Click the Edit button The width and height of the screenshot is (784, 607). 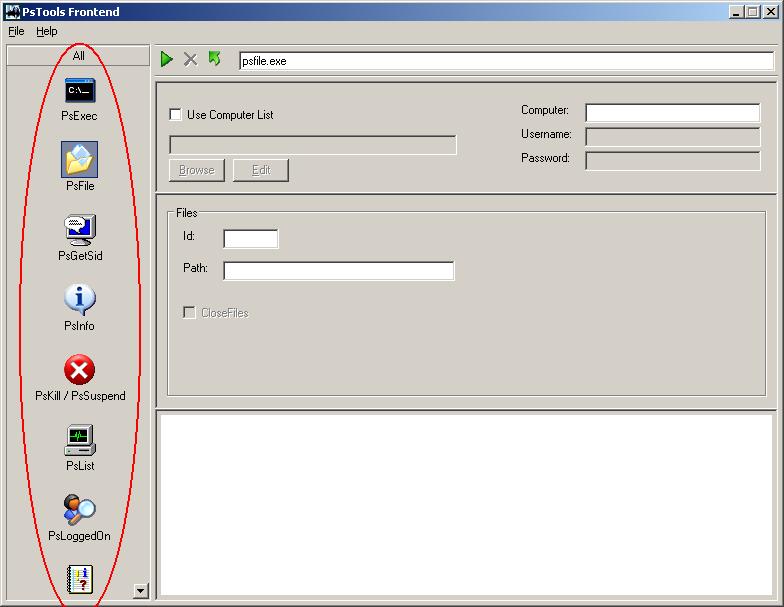tap(260, 170)
